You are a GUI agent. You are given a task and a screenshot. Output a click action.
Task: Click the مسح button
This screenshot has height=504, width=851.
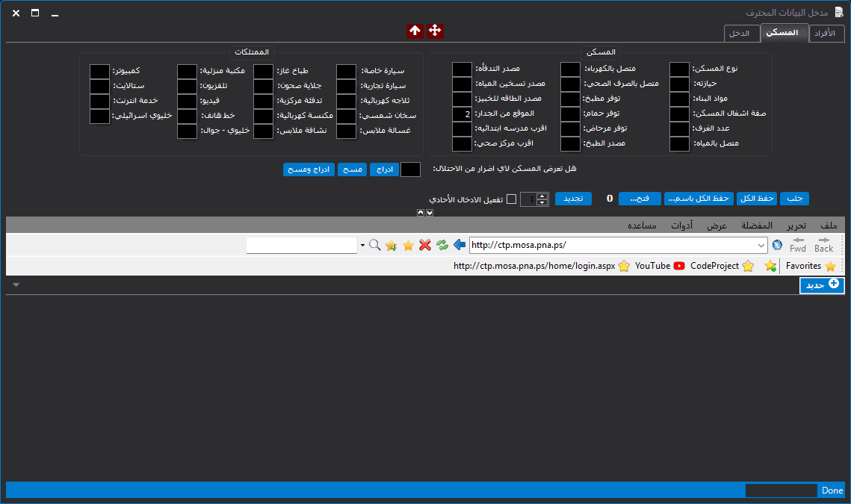point(352,169)
